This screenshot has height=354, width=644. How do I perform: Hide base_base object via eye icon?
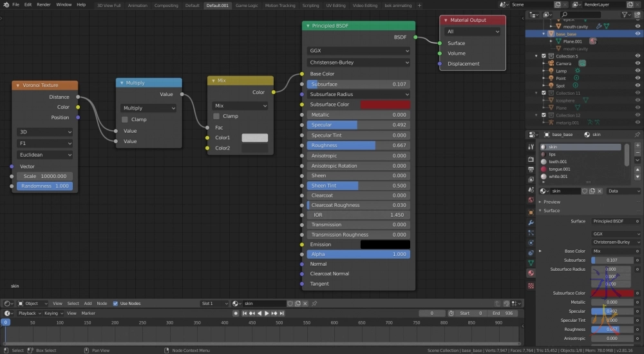tap(638, 34)
